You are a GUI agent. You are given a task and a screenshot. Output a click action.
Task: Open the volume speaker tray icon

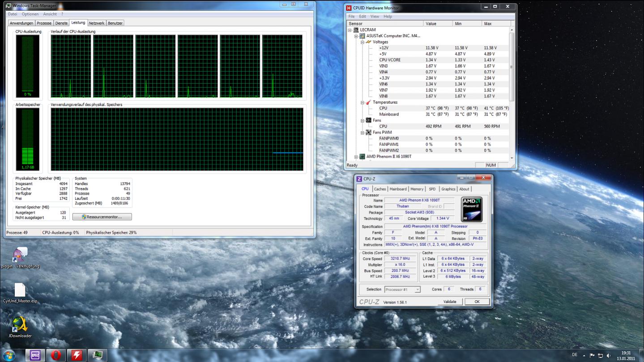pyautogui.click(x=608, y=355)
